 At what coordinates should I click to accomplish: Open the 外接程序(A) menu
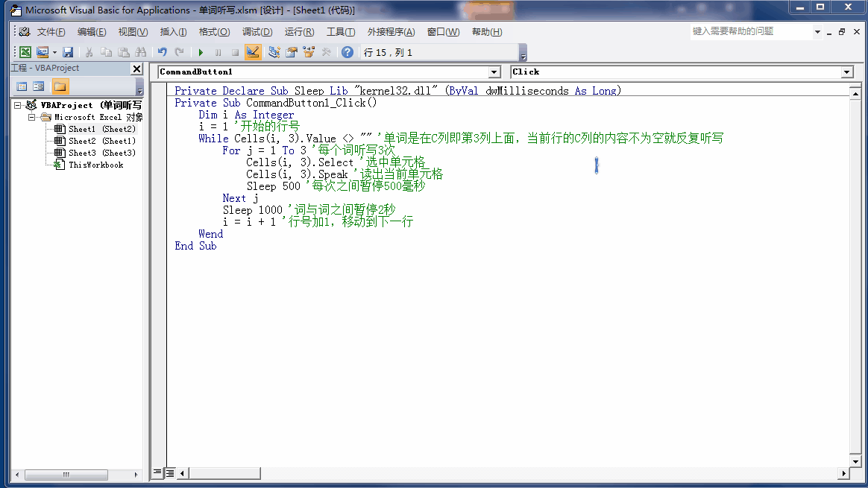(391, 31)
